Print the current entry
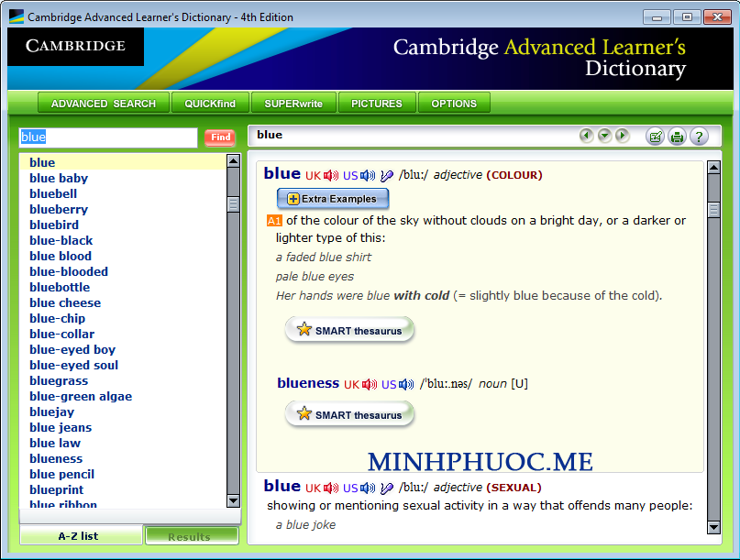Viewport: 740px width, 560px height. click(x=678, y=137)
